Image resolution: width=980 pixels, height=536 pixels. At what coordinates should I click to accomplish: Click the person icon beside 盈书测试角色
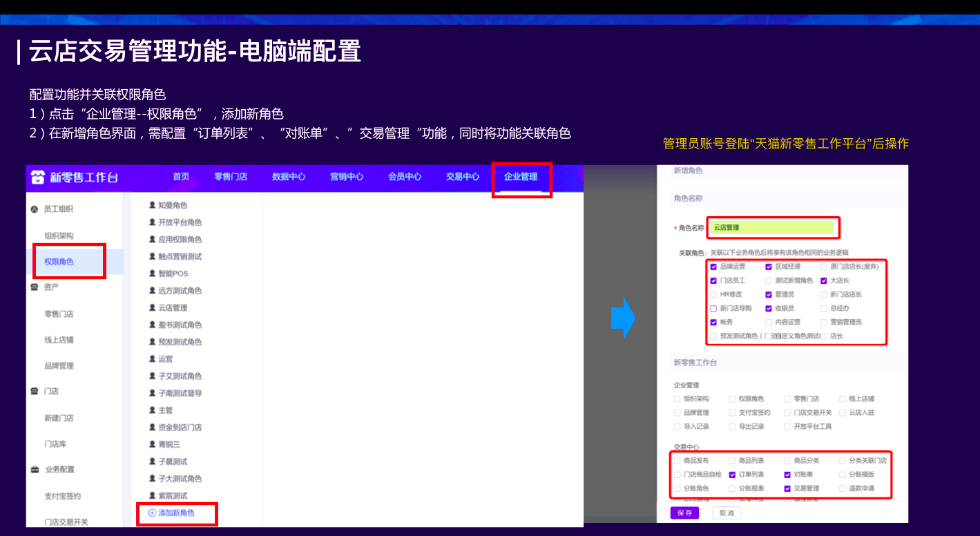pos(153,325)
